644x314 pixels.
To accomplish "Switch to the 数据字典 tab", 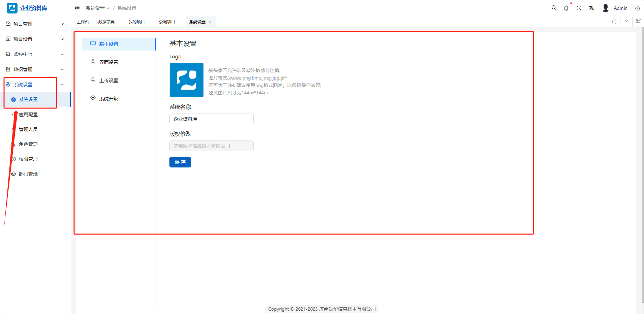I will pos(106,22).
